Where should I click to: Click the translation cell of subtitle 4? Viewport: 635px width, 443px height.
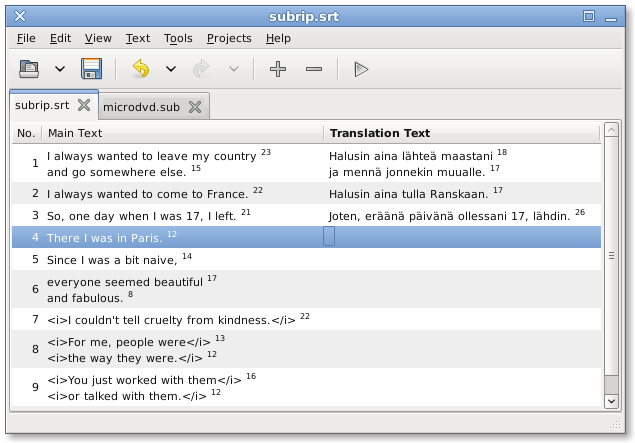point(460,237)
